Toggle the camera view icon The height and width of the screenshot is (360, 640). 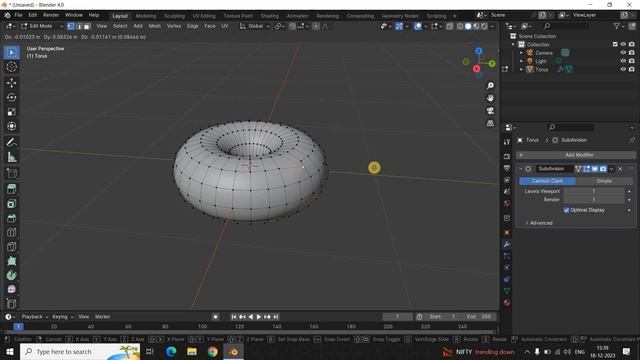pos(490,111)
